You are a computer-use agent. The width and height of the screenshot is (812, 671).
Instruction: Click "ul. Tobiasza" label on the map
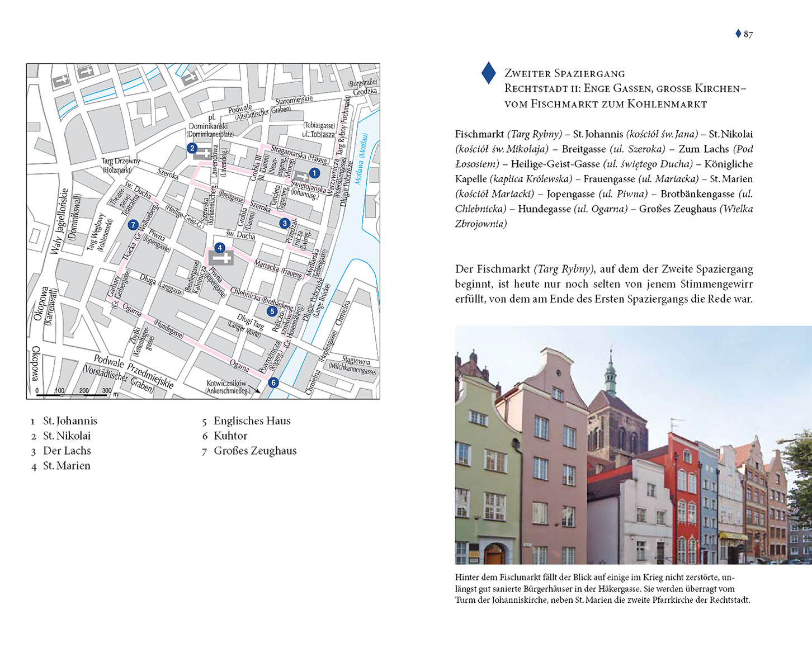pyautogui.click(x=319, y=134)
